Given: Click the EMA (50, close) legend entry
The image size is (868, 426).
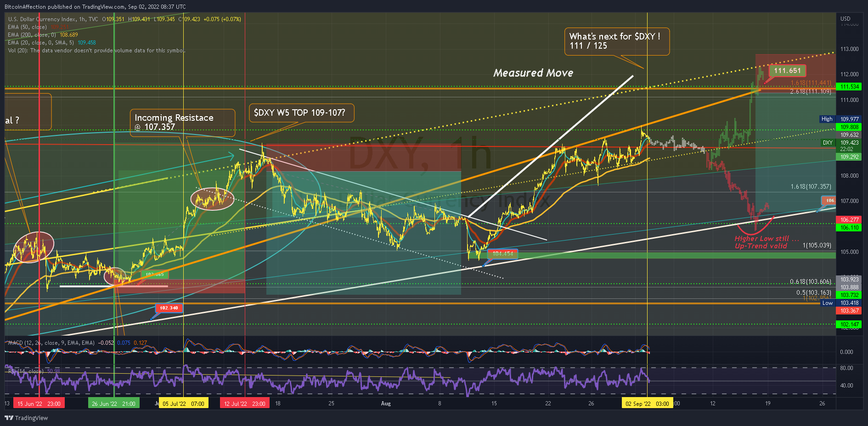Looking at the screenshot, I should [x=27, y=27].
